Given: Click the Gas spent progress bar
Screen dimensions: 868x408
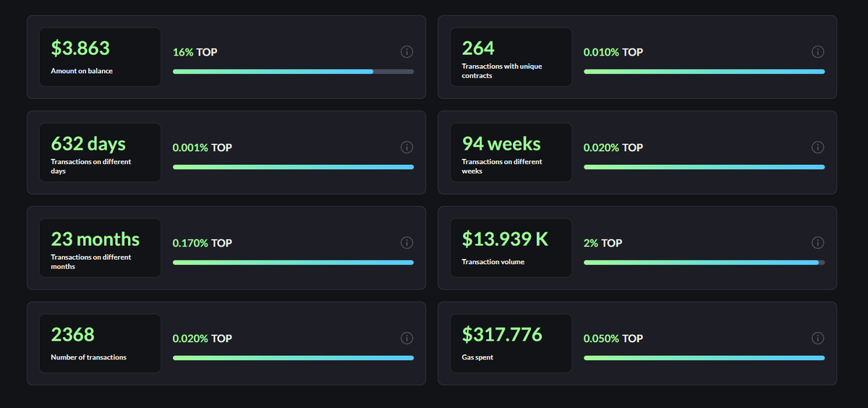Looking at the screenshot, I should (x=704, y=358).
